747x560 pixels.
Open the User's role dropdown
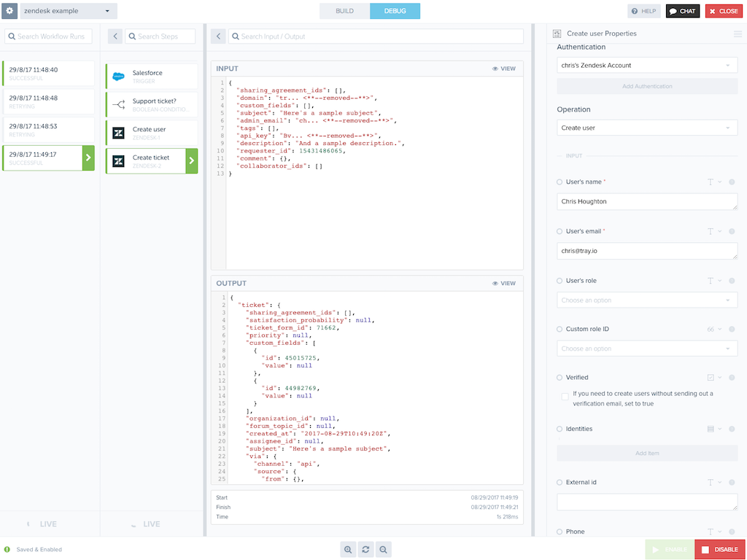point(646,300)
